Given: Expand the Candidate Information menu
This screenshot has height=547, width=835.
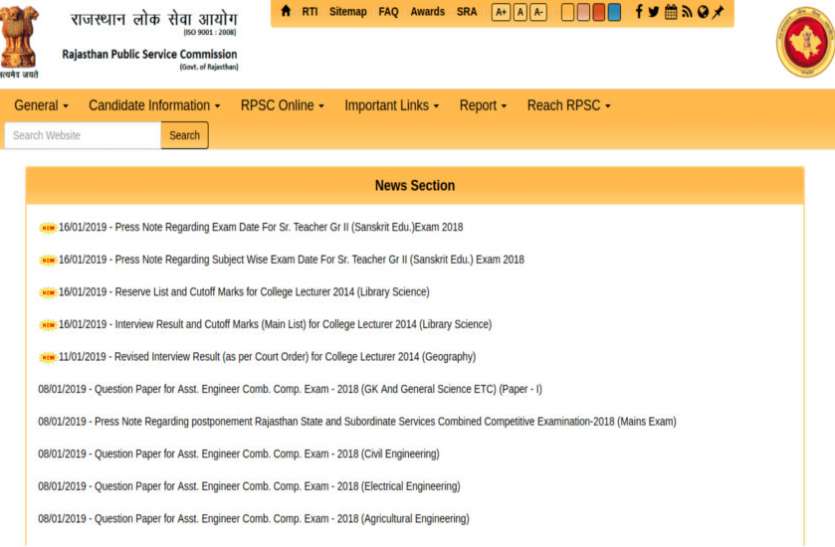Looking at the screenshot, I should pyautogui.click(x=154, y=105).
